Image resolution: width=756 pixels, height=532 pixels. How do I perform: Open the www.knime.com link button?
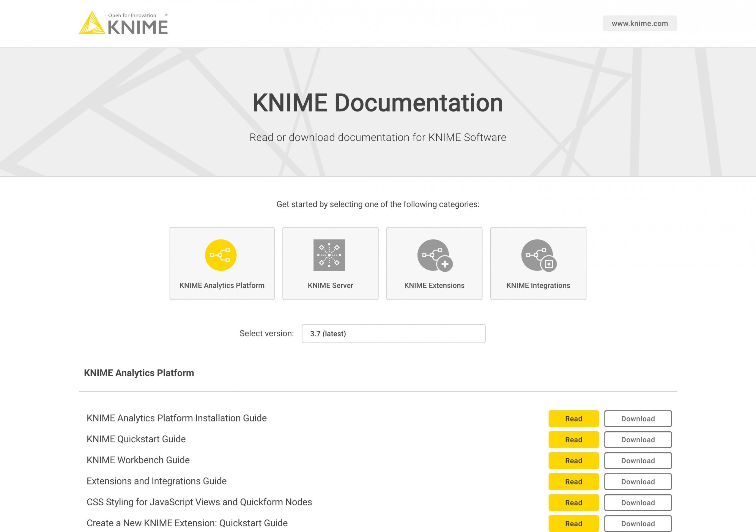pyautogui.click(x=640, y=23)
